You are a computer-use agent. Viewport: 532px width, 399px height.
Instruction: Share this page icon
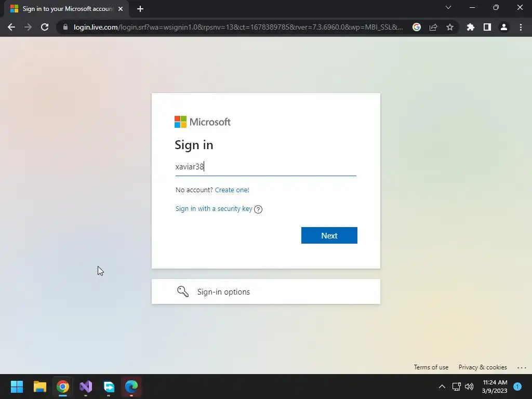coord(433,27)
